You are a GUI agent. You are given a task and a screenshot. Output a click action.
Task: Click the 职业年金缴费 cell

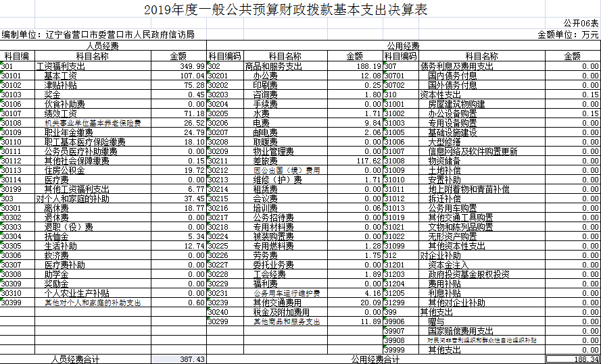point(93,132)
